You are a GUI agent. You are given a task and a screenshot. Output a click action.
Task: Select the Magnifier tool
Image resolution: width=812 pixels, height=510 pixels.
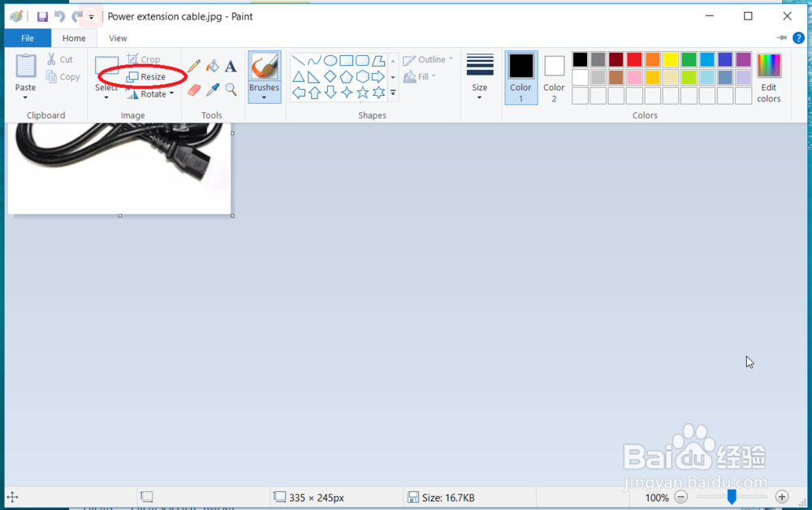(231, 90)
